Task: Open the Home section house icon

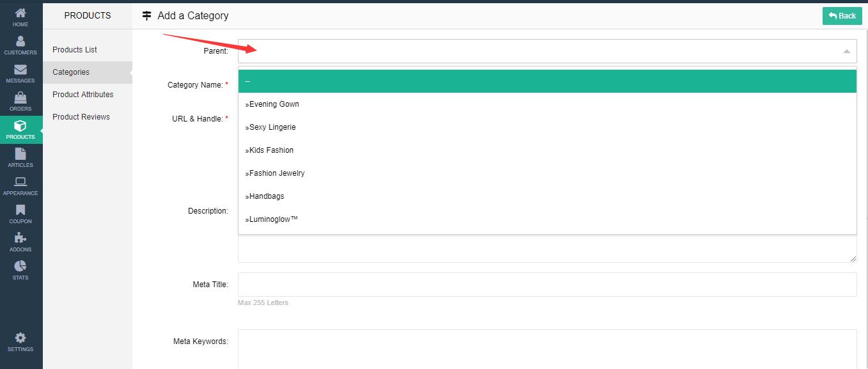Action: point(20,13)
